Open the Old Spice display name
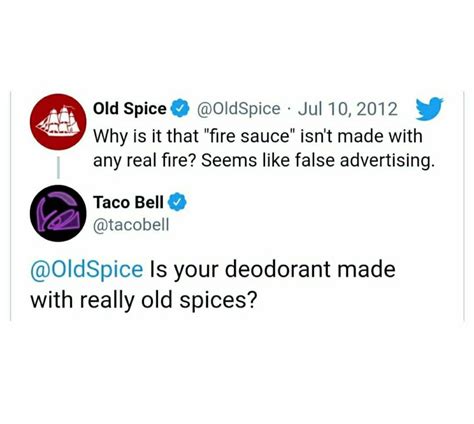This screenshot has height=424, width=474. (130, 109)
